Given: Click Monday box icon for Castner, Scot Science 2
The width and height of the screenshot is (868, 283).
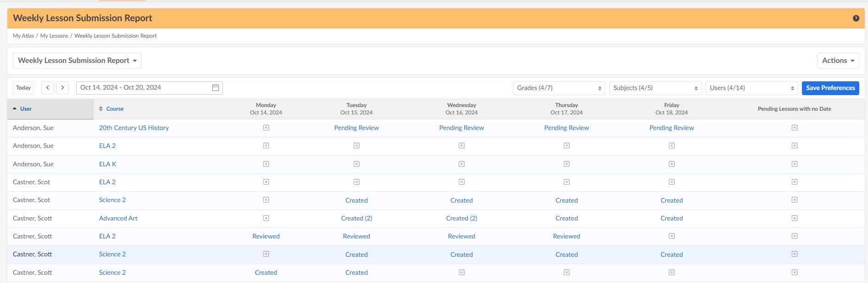Looking at the screenshot, I should [x=266, y=200].
